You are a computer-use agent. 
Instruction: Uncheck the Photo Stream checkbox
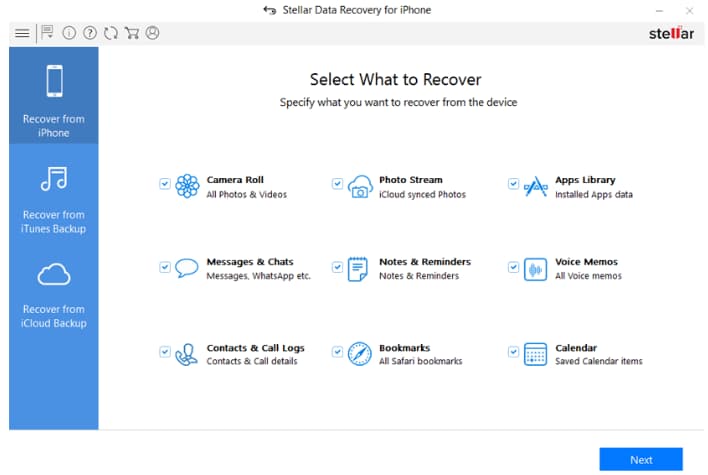[x=337, y=184]
